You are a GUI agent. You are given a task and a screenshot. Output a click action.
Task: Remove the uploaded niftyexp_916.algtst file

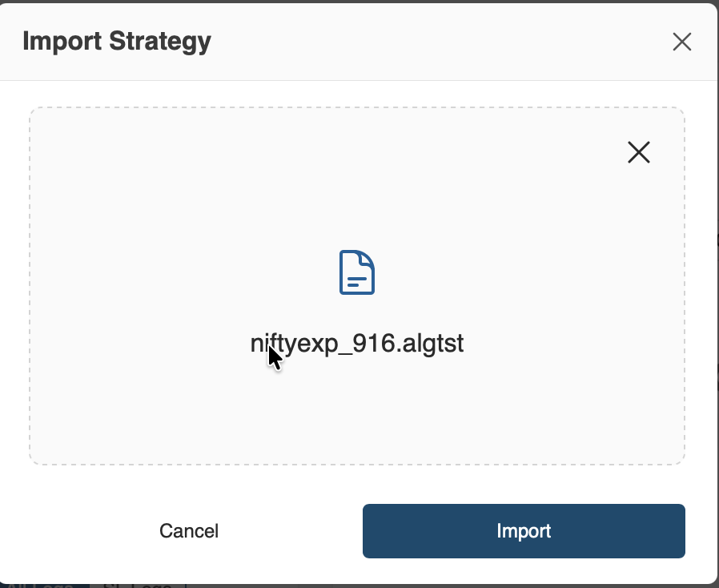(x=638, y=152)
